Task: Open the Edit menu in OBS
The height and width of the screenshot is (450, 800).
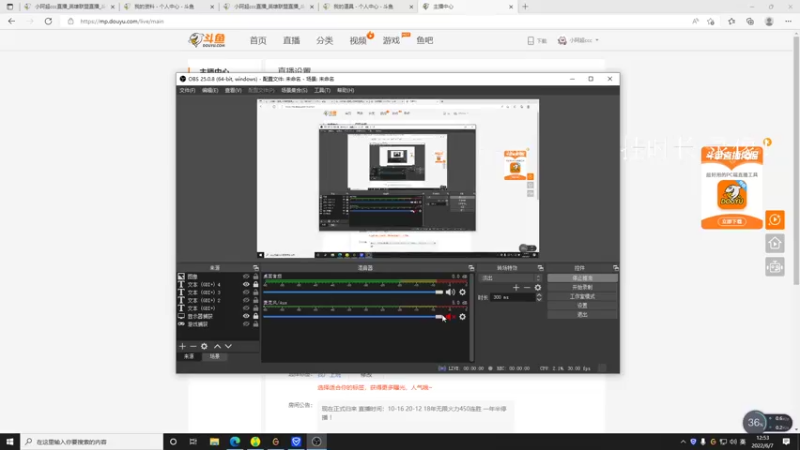Action: click(x=210, y=90)
